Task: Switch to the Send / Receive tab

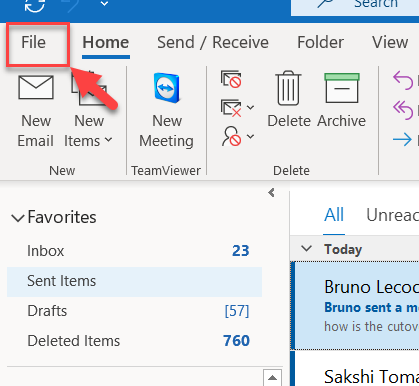Action: (213, 43)
